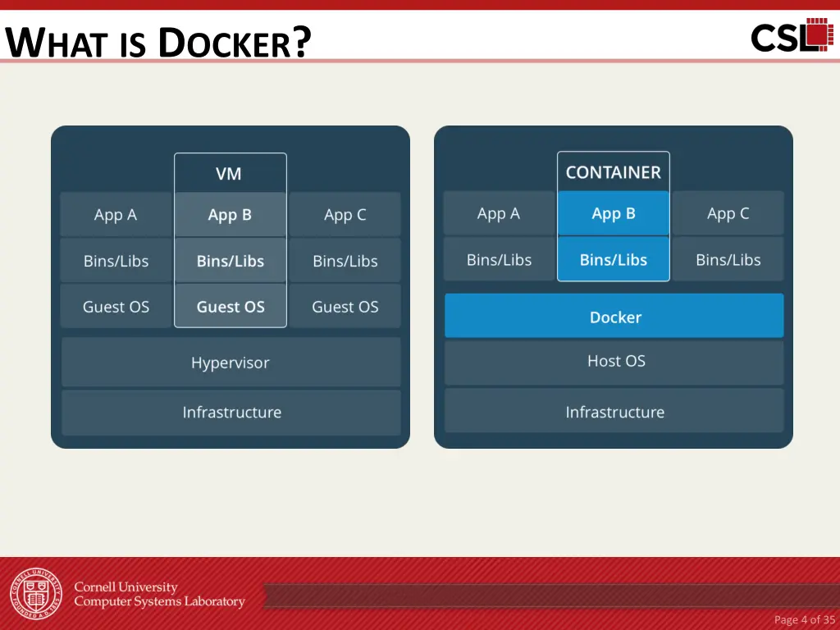
Task: Click "Guest OS" below App A's Bins/Libs
Action: click(x=116, y=307)
